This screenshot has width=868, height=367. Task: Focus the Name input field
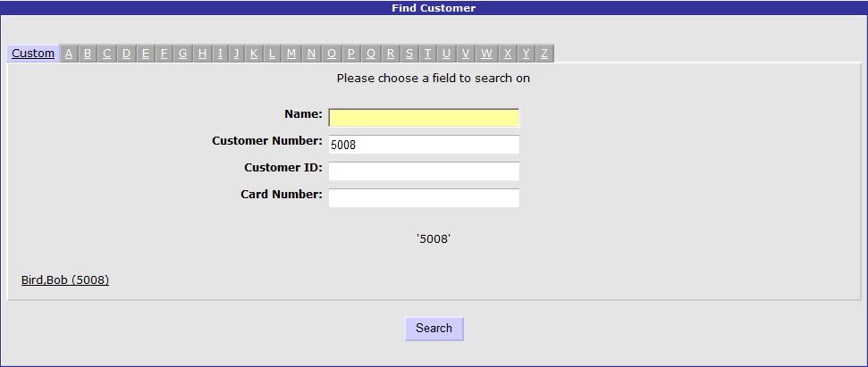pos(424,118)
